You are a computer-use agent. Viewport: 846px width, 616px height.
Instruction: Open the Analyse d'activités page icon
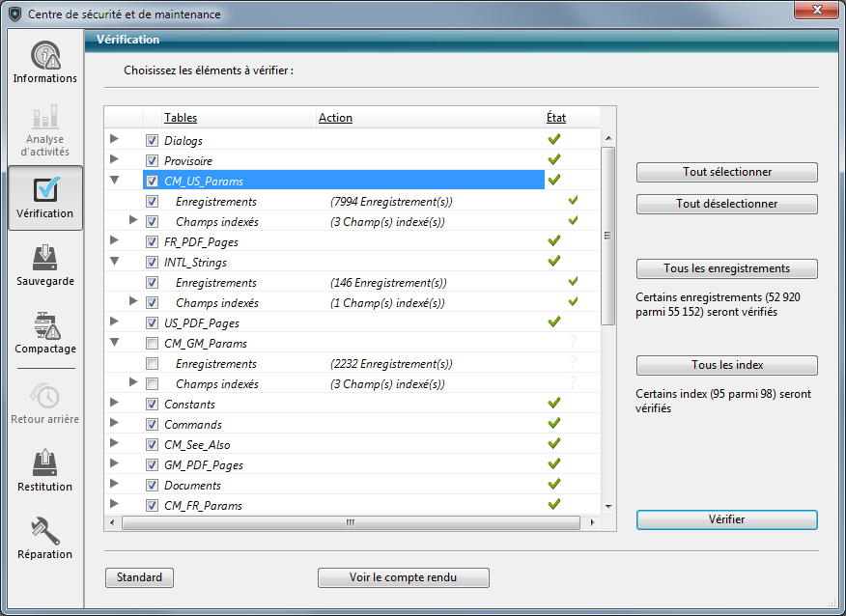[45, 117]
